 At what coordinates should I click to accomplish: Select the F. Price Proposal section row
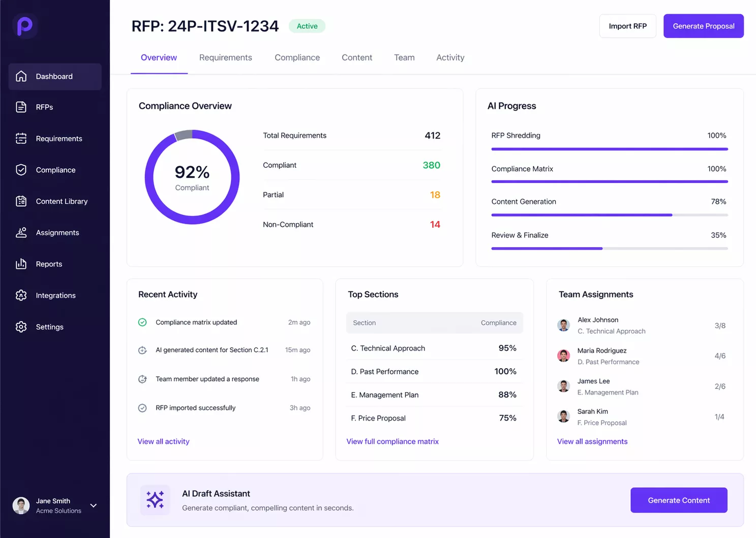[x=434, y=418]
